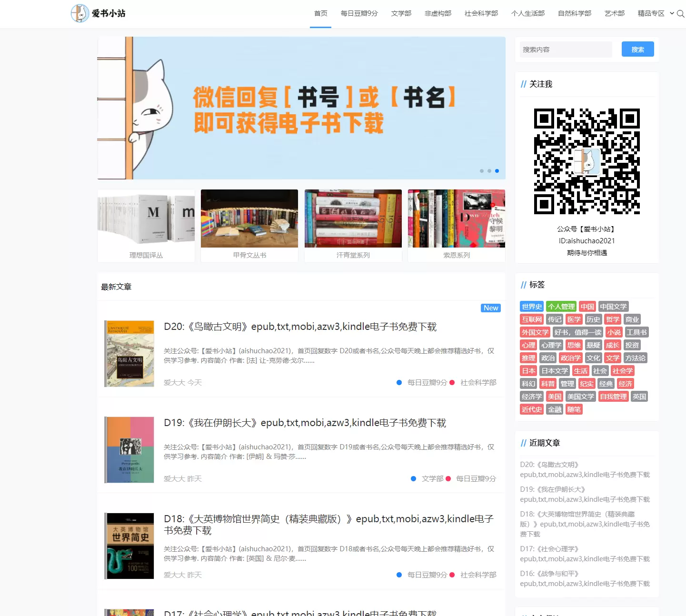Open the 社会科学部 menu item
The image size is (686, 616).
coord(481,13)
